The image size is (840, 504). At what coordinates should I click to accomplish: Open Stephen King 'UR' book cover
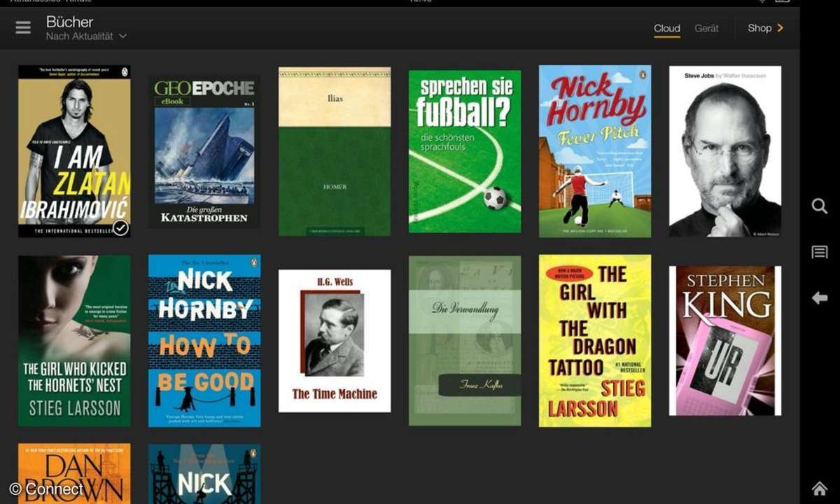click(x=725, y=341)
